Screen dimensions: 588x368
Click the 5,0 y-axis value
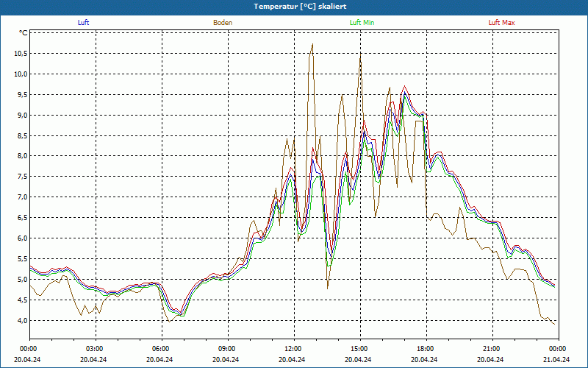tap(22, 280)
